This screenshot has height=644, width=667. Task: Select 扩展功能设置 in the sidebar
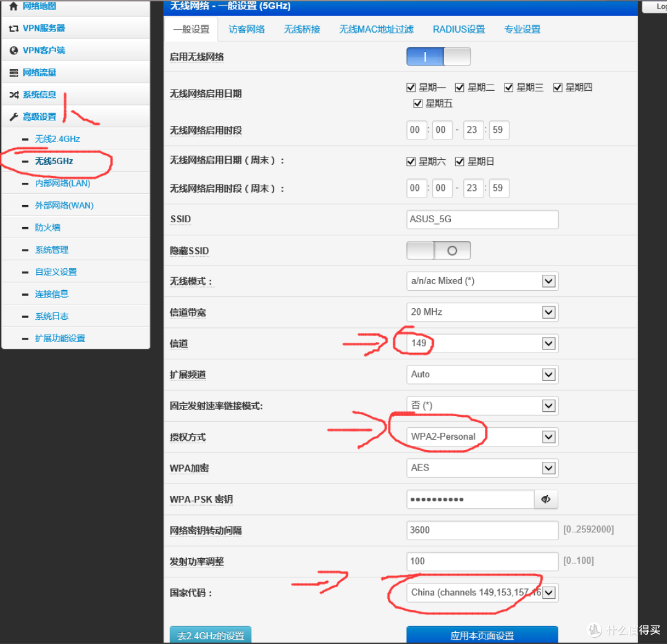[60, 338]
